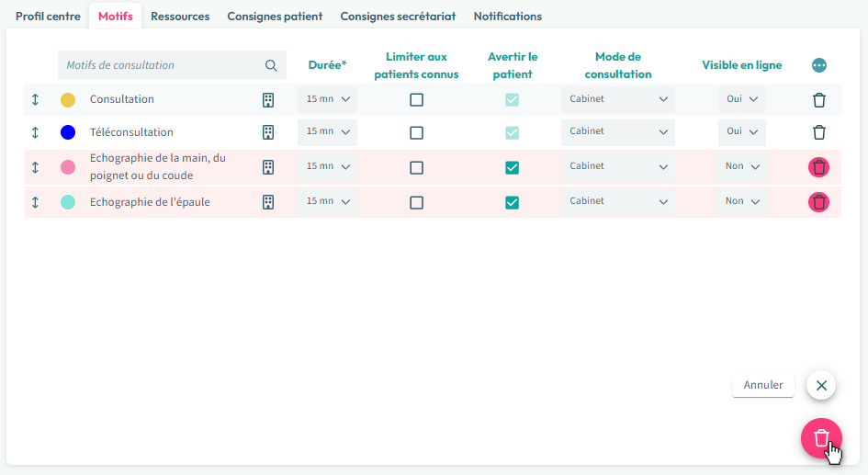
Task: Click the search magnifier icon
Action: 271,65
